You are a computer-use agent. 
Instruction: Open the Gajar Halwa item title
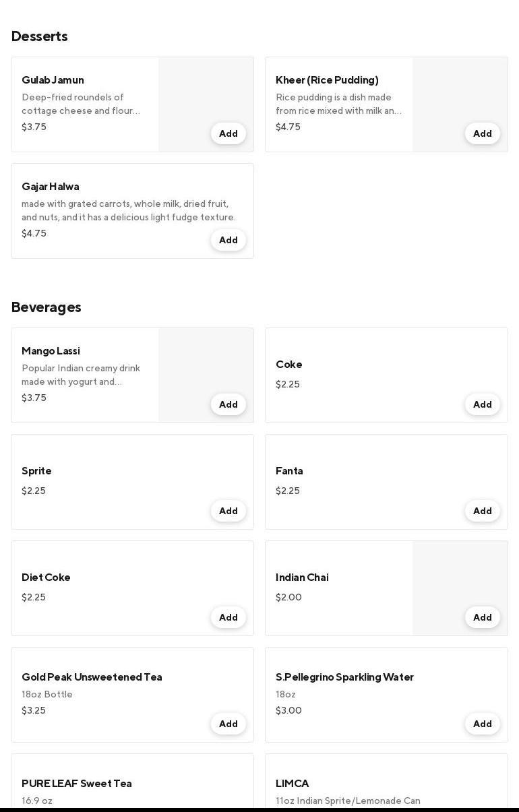click(x=51, y=187)
